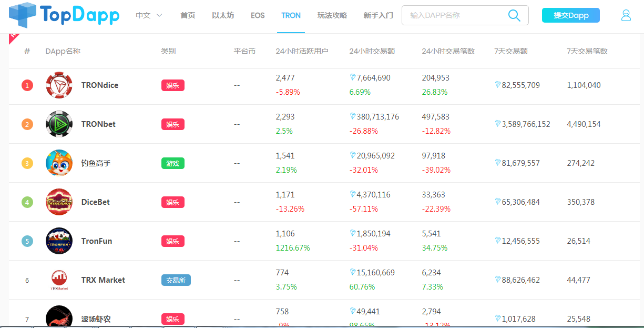Open the TRX Market app icon
Image resolution: width=644 pixels, height=328 pixels.
(59, 280)
